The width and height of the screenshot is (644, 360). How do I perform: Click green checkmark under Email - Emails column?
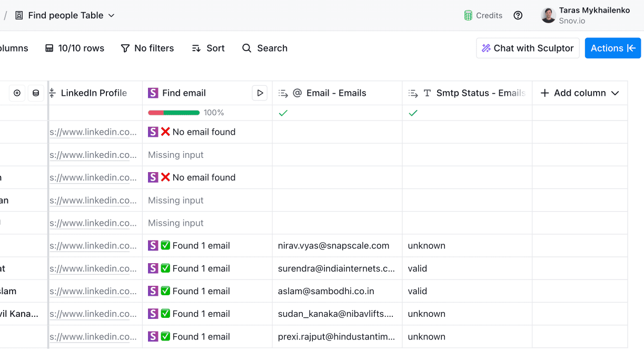tap(283, 113)
